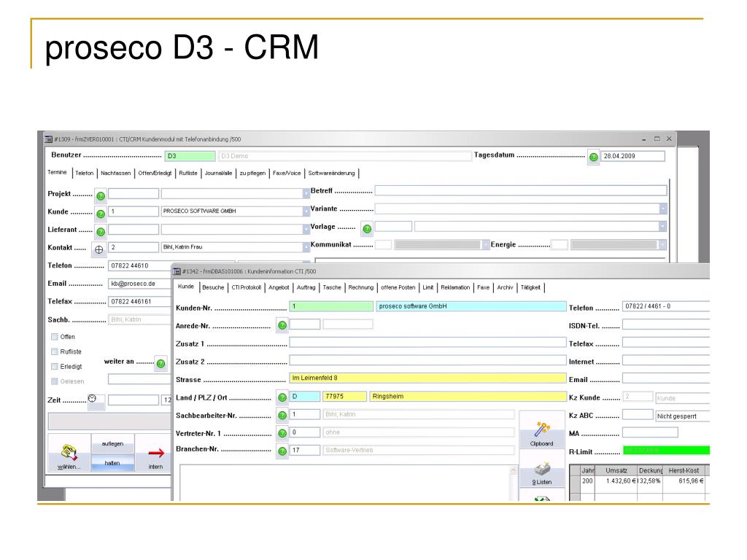
Task: Click the Telefon field showing 07822 / 4461 - 0
Action: [666, 306]
